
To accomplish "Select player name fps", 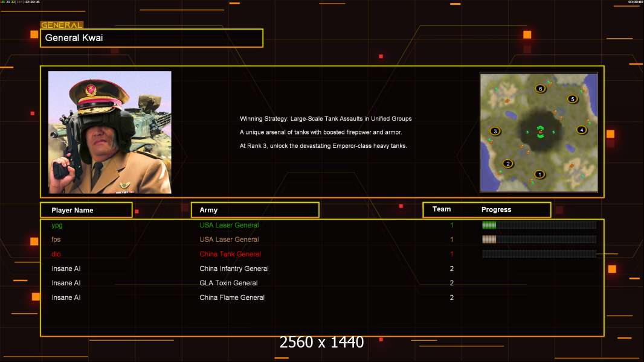I will [56, 240].
